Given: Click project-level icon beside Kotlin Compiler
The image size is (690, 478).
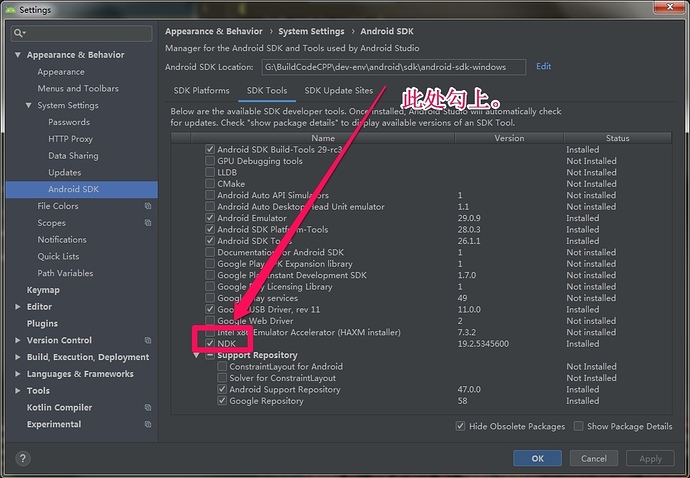Looking at the screenshot, I should (148, 408).
